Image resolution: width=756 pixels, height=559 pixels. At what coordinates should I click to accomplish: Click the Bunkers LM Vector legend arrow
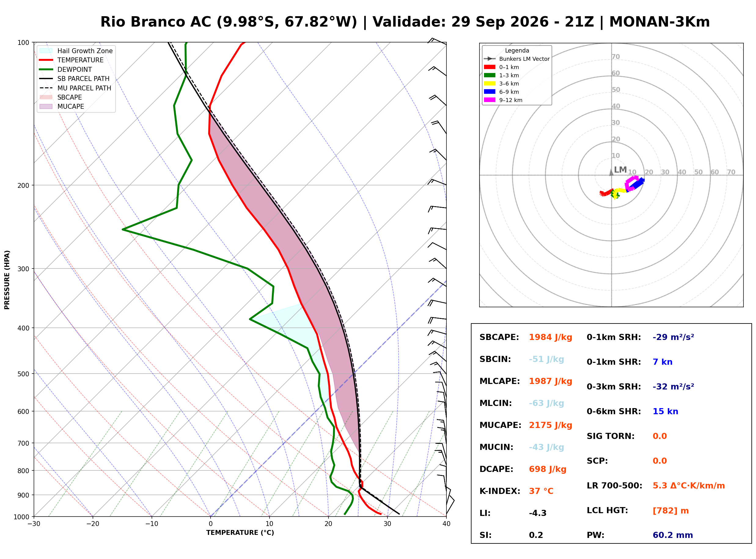(x=490, y=59)
